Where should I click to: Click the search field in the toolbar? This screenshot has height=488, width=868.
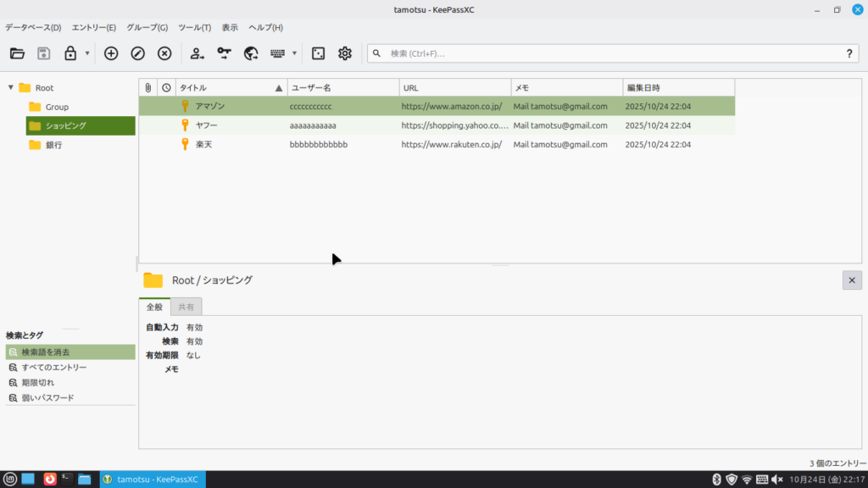click(x=610, y=53)
